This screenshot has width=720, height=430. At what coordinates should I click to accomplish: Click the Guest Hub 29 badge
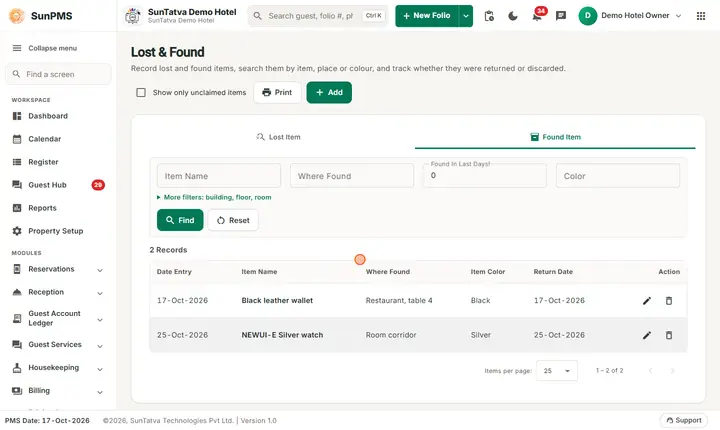pos(98,185)
